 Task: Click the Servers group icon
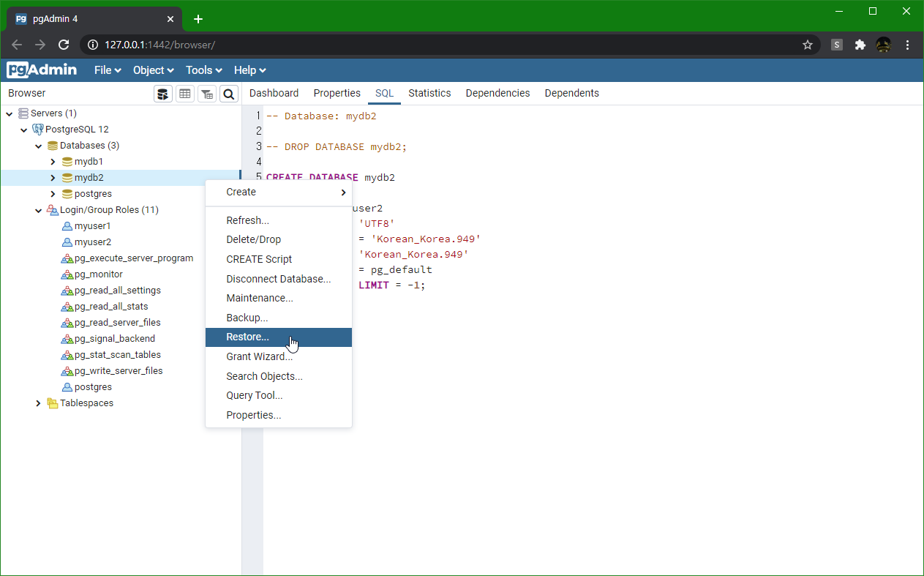[x=23, y=113]
